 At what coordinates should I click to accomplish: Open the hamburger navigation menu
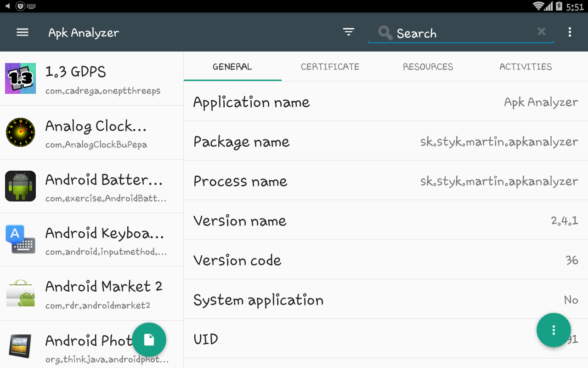tap(23, 32)
